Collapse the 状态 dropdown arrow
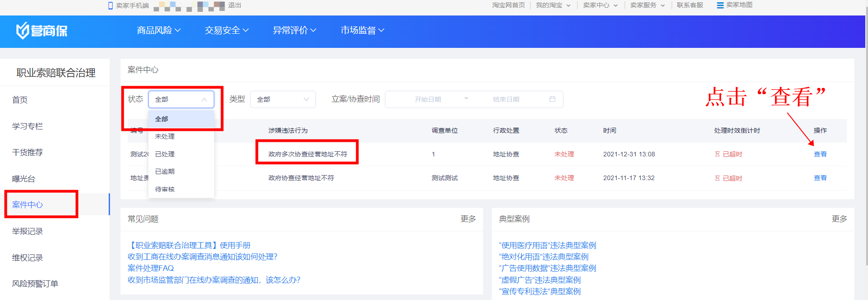Image resolution: width=868 pixels, height=300 pixels. (x=204, y=99)
